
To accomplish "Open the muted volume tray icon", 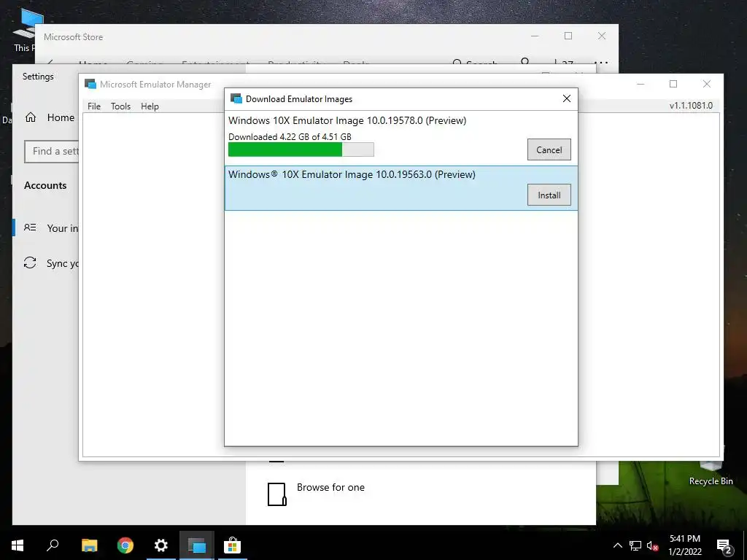I will (x=652, y=545).
